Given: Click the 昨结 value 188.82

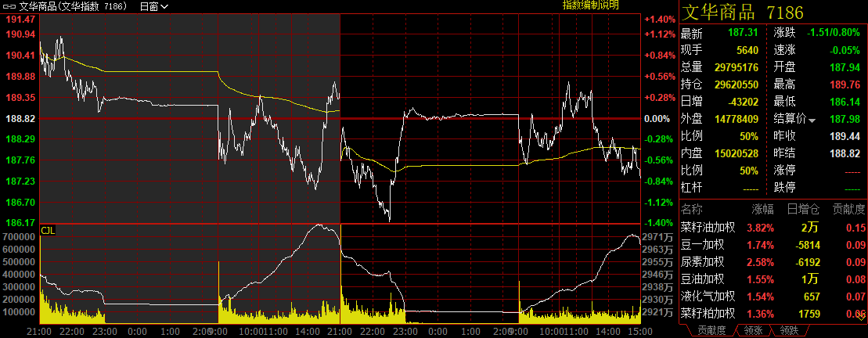Looking at the screenshot, I should (845, 153).
